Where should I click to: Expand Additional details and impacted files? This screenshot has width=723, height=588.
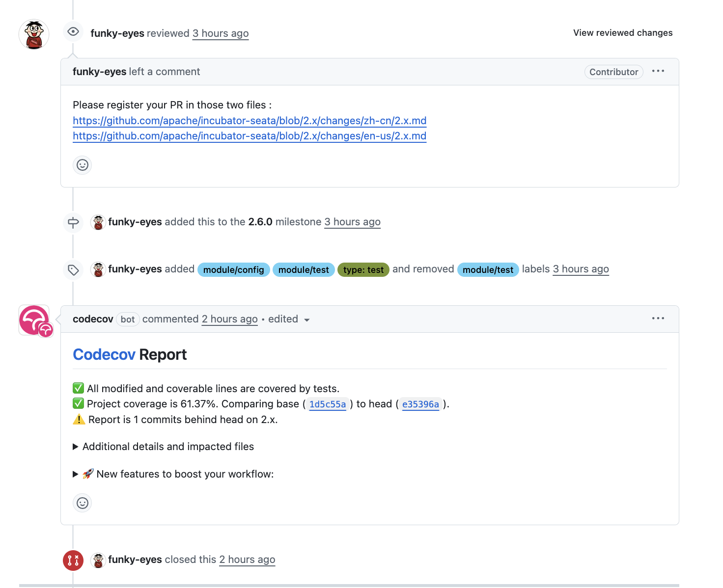click(x=167, y=447)
